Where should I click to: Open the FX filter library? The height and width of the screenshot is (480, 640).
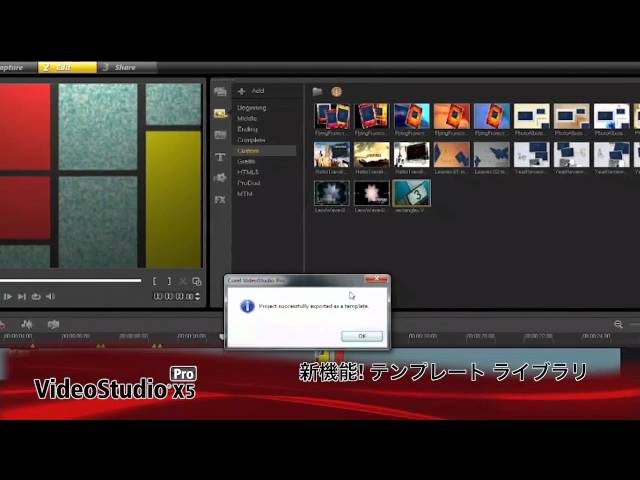[220, 200]
